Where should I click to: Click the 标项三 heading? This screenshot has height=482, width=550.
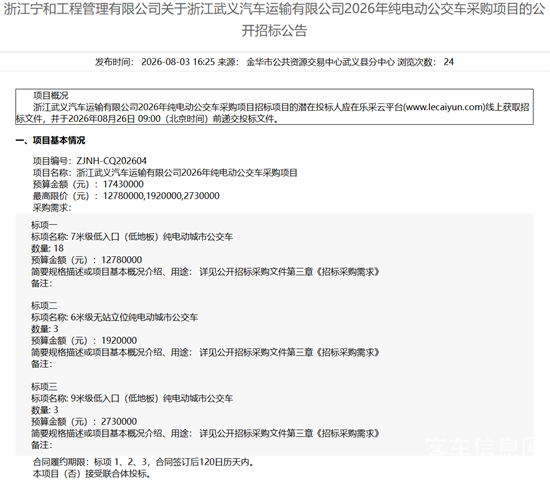(x=44, y=387)
